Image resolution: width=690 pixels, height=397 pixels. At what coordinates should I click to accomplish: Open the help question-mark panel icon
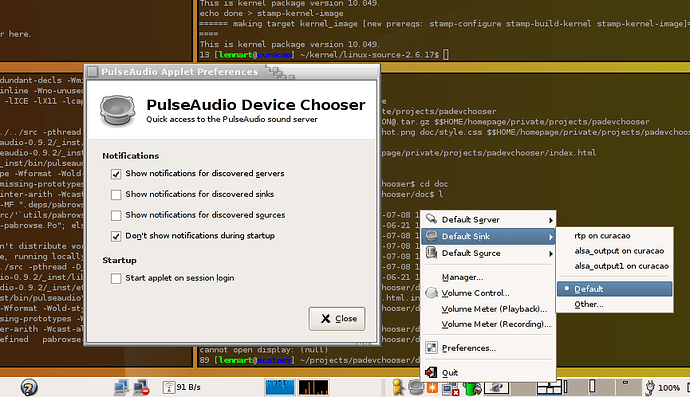click(x=29, y=387)
